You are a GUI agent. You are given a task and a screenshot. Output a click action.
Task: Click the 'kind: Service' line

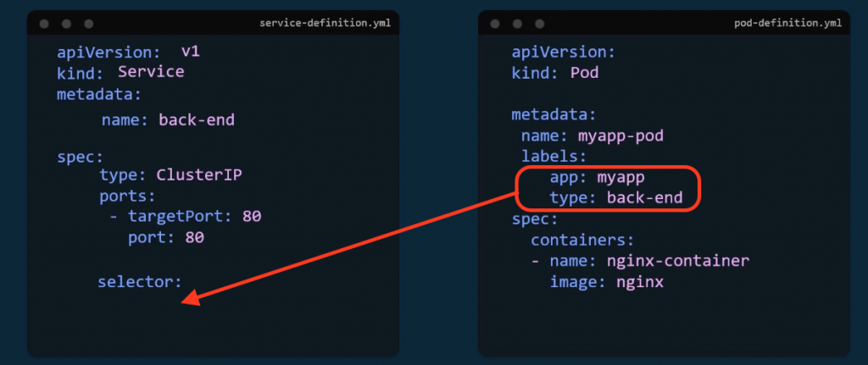120,72
